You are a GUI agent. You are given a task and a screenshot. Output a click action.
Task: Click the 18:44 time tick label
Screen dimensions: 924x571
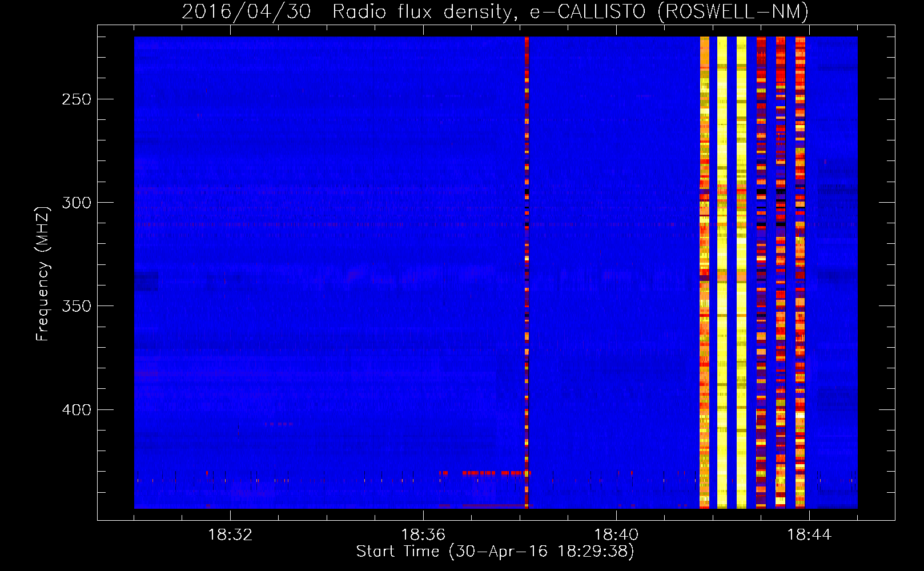point(809,535)
